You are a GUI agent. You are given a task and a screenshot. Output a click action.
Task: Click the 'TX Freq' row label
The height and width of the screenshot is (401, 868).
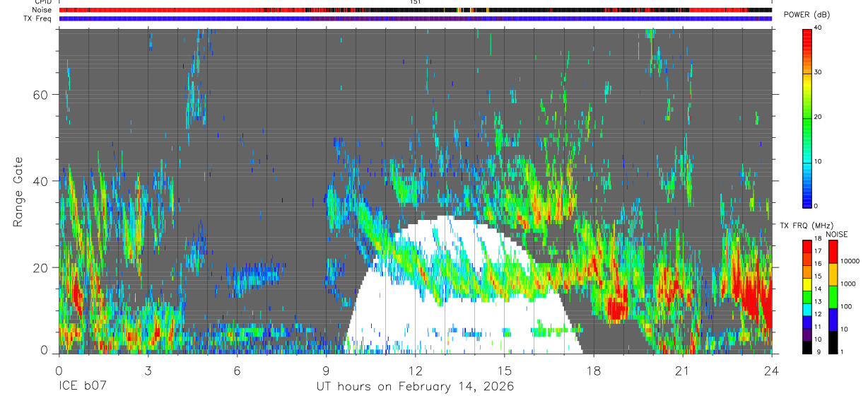(37, 18)
